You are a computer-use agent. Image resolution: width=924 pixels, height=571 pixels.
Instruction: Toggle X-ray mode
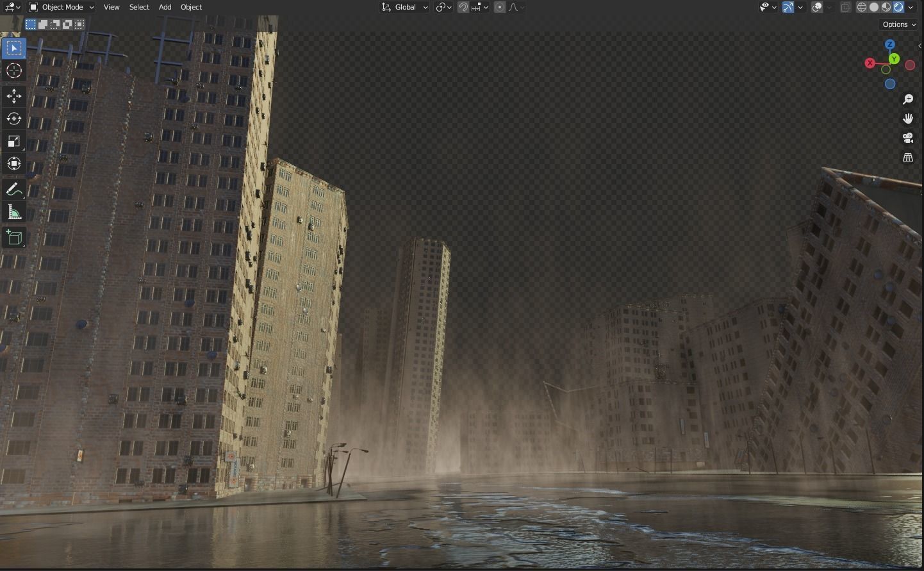tap(845, 7)
